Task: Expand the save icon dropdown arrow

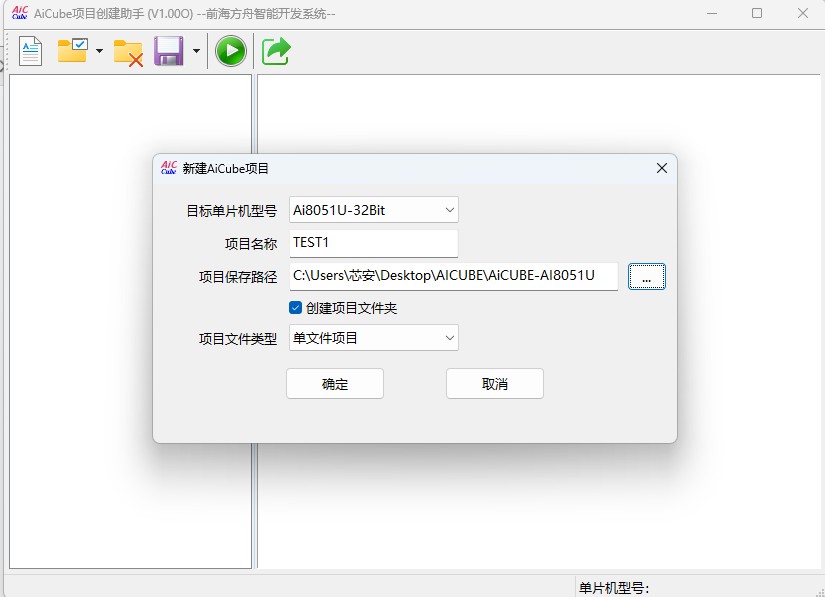Action: point(196,51)
